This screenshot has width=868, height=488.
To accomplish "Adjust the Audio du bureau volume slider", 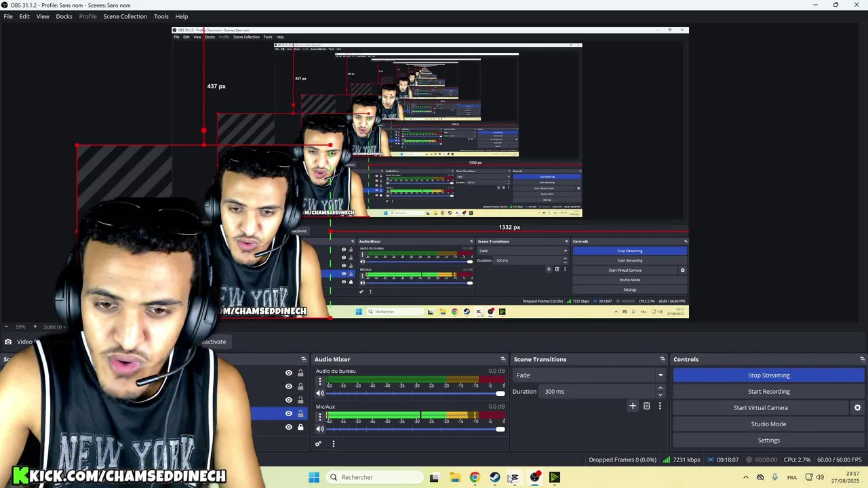I will pos(416,394).
